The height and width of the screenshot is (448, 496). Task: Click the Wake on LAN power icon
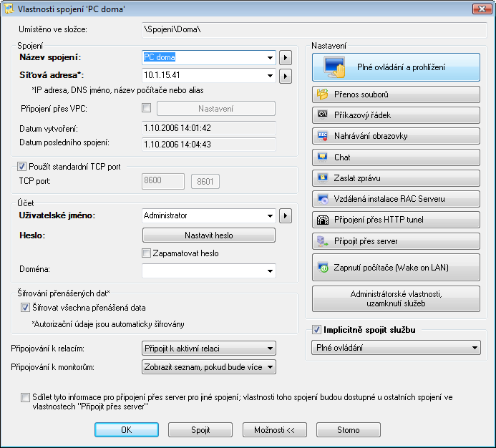tap(323, 268)
